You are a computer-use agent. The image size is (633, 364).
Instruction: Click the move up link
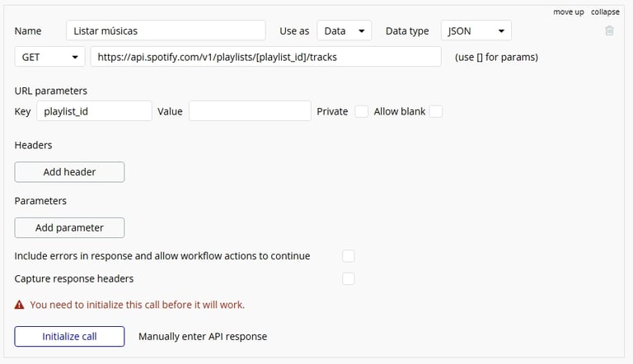point(569,12)
